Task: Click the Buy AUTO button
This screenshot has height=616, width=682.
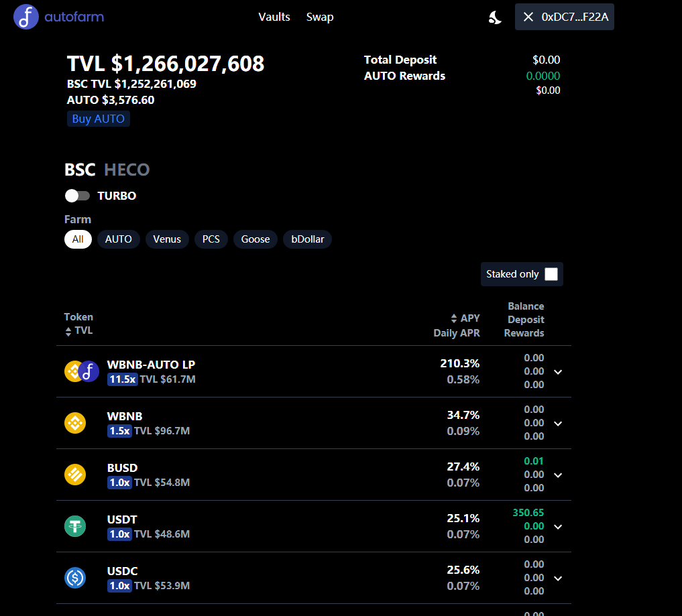Action: [99, 119]
